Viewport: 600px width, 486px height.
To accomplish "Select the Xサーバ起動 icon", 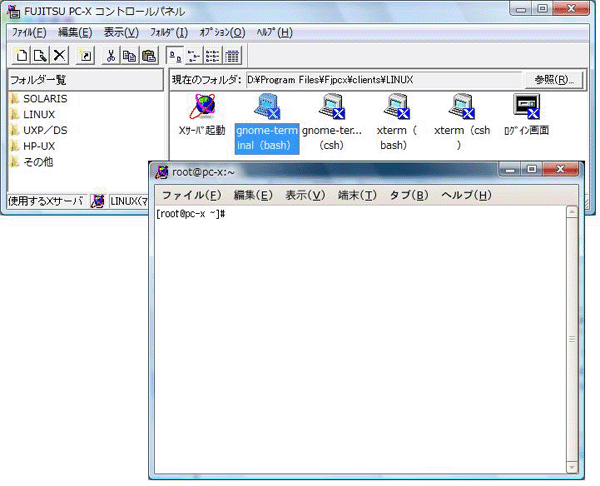I will point(202,115).
